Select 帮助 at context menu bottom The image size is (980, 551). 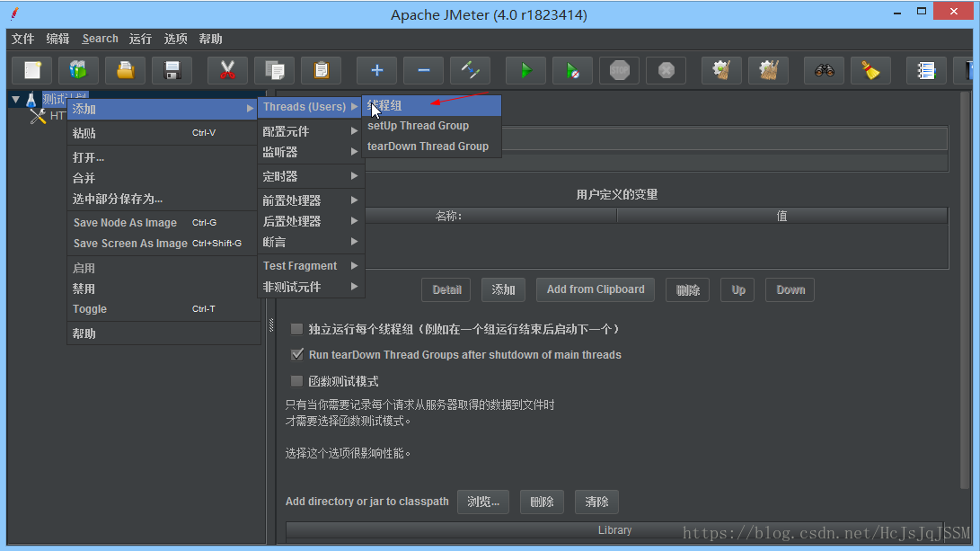162,333
